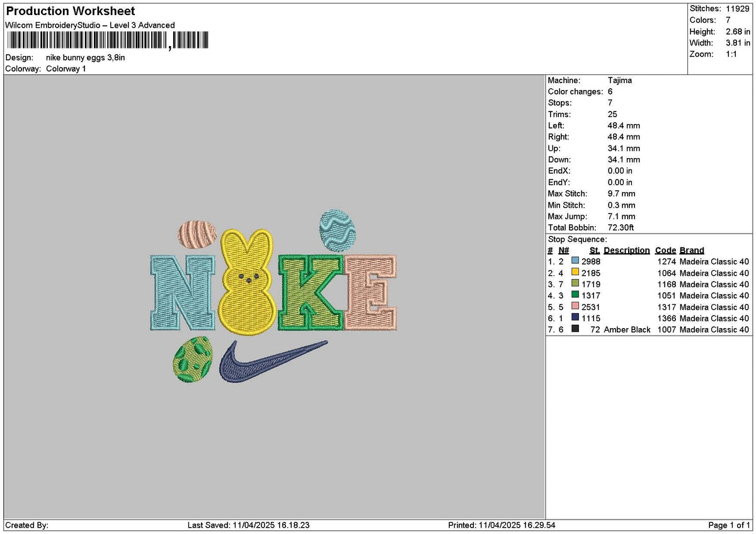Image resolution: width=756 pixels, height=534 pixels.
Task: Click stitch count '2988' in stop row 1
Action: (591, 261)
